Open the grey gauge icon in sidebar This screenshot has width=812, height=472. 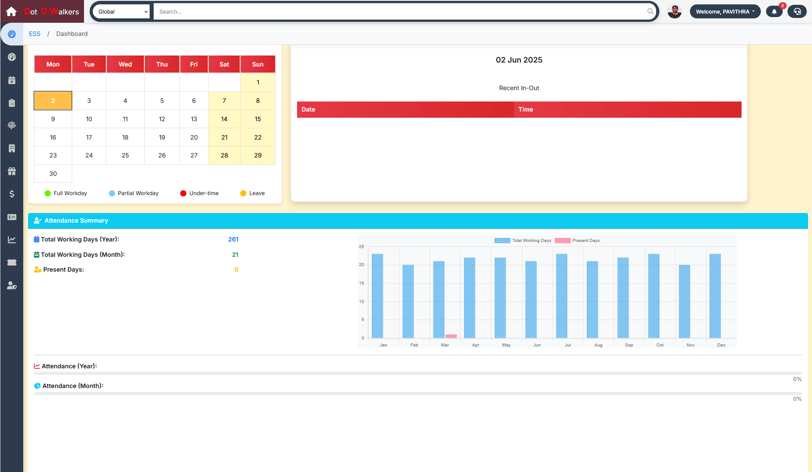12,57
